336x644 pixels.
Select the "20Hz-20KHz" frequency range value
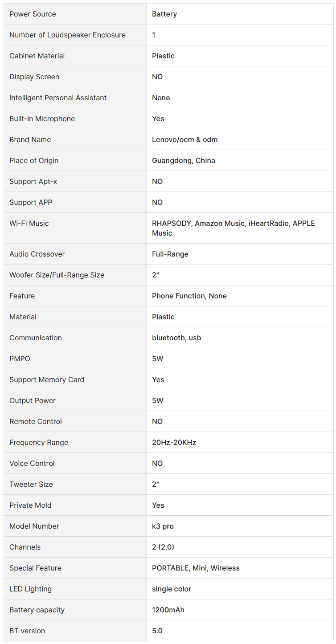[x=174, y=443]
